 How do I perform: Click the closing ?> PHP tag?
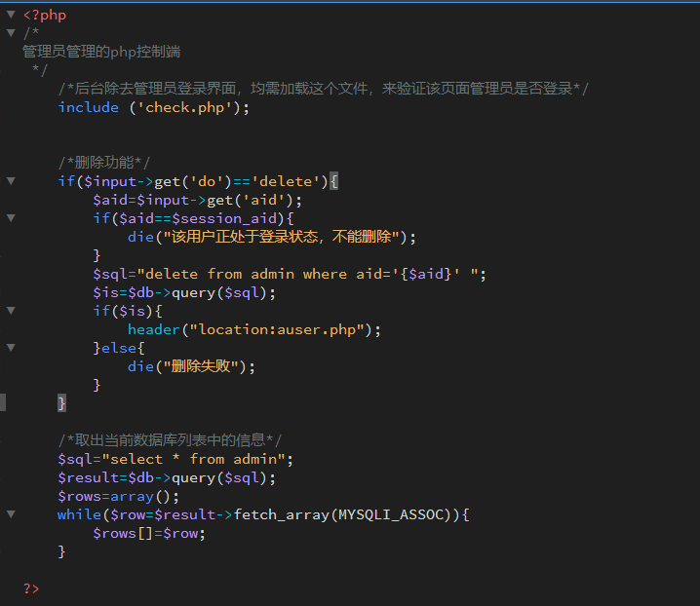(x=31, y=588)
